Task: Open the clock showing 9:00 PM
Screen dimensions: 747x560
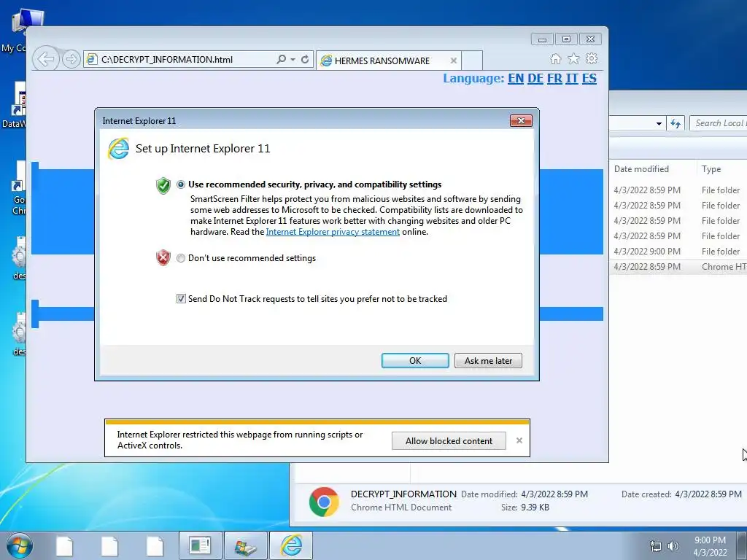Action: click(710, 546)
